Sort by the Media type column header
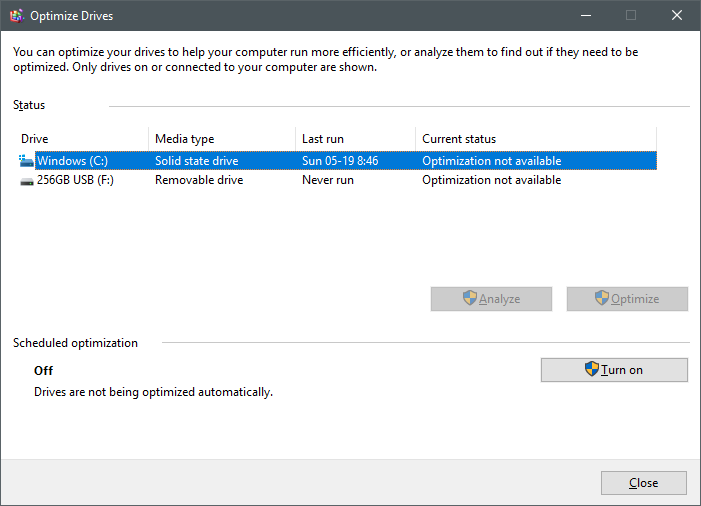The image size is (701, 506). 220,139
